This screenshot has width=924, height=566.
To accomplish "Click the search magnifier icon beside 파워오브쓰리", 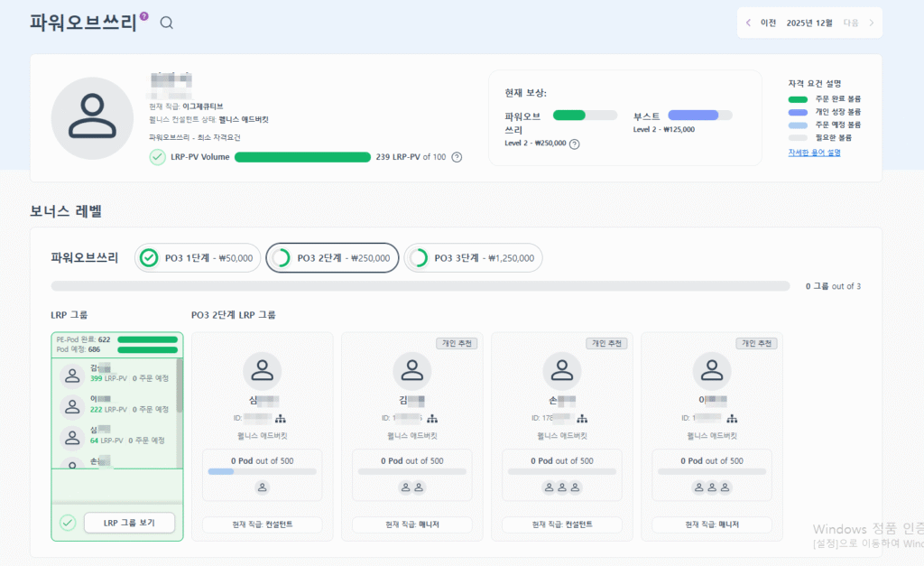I will point(166,23).
